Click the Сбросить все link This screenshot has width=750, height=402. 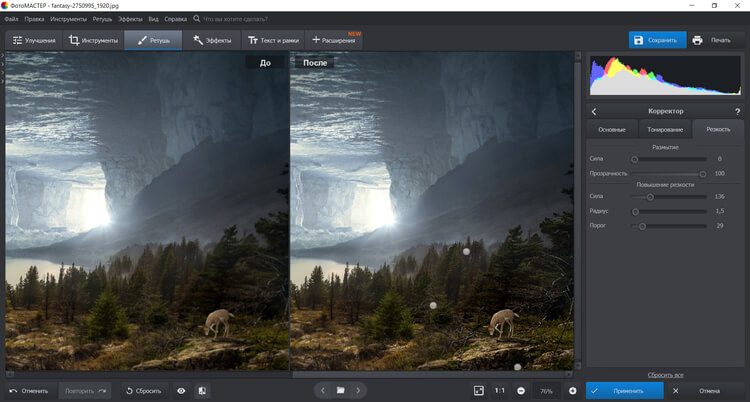click(665, 374)
